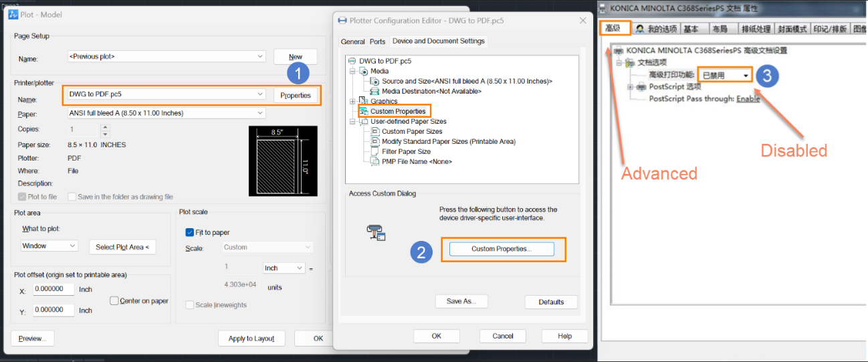Viewport: 868px width, 362px height.
Task: Open the 封面模式 tab
Action: [x=792, y=29]
